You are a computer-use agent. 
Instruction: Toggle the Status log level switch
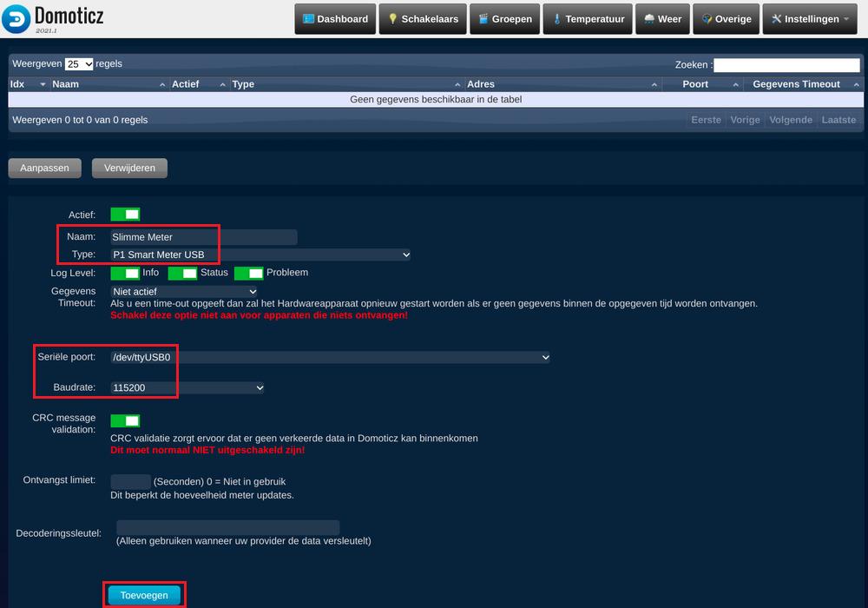click(182, 274)
